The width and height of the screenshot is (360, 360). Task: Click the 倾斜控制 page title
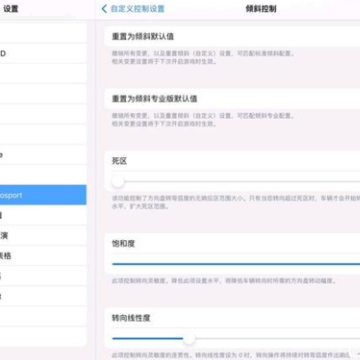click(261, 9)
